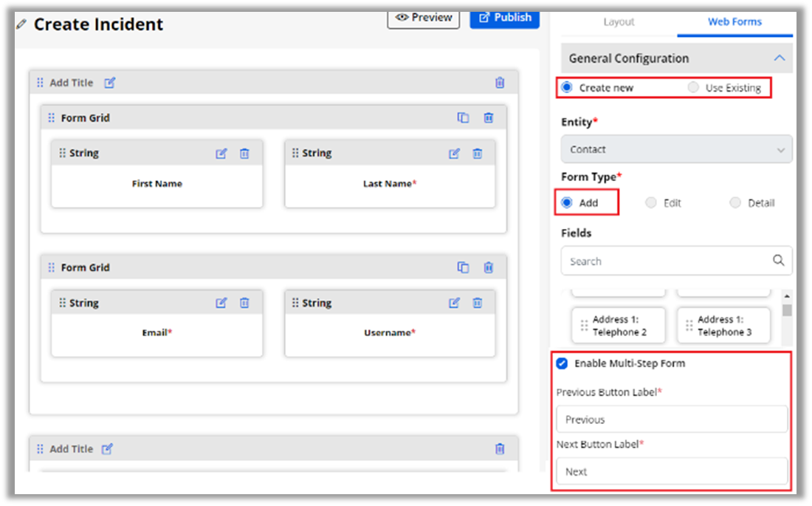This screenshot has width=812, height=506.
Task: Switch to the Layout tab
Action: click(x=619, y=22)
